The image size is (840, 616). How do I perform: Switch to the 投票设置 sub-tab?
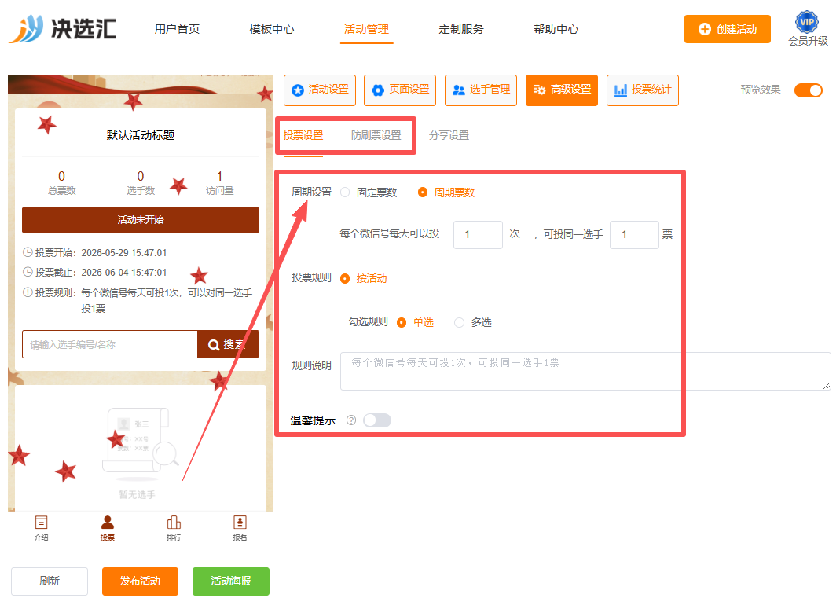point(303,135)
